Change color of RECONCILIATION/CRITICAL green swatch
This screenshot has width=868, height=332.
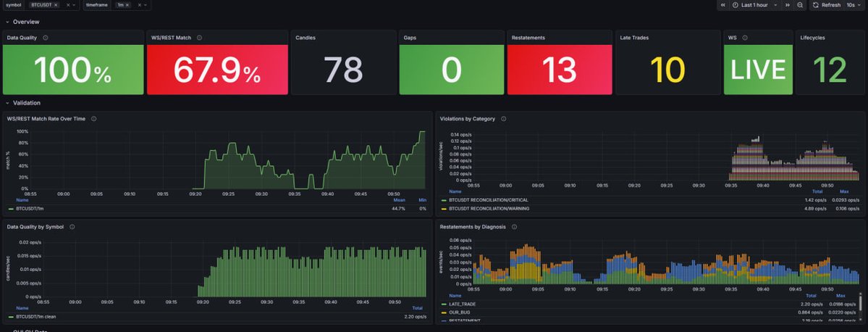444,200
